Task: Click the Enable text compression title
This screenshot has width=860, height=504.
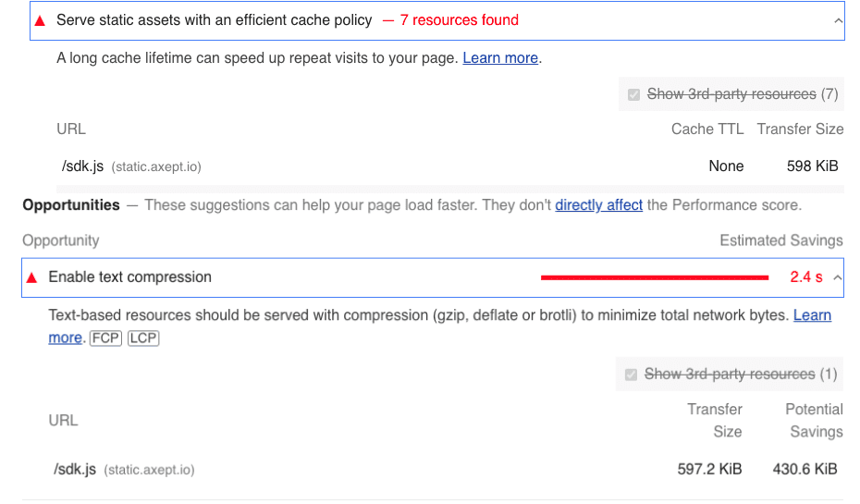Action: pyautogui.click(x=130, y=277)
